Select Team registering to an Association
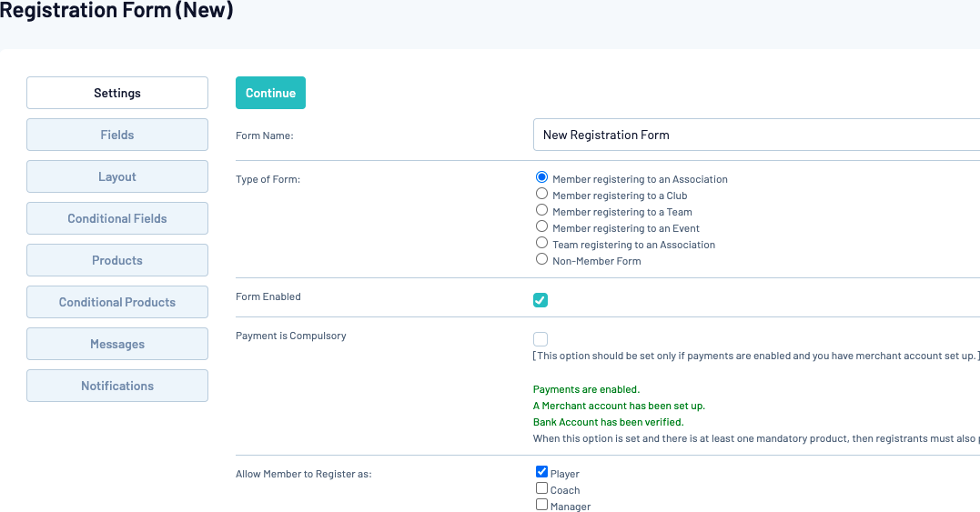The image size is (980, 512). click(x=542, y=244)
